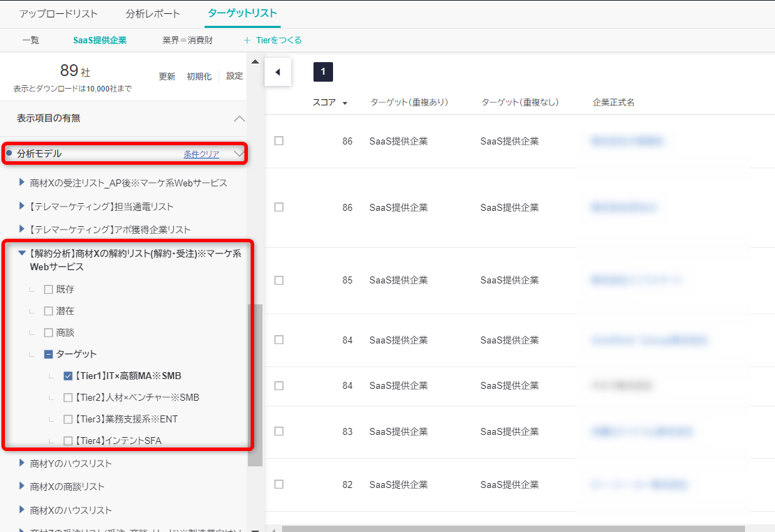Viewport: 775px width, 532px height.
Task: Expand 【テレマーケティング】アポ獲得企業リスト node
Action: (22, 230)
